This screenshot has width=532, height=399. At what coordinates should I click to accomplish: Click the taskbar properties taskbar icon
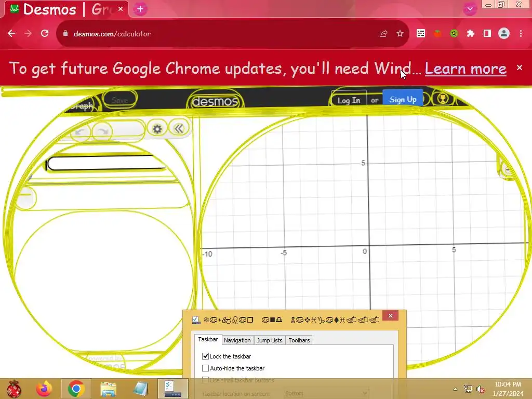point(172,389)
